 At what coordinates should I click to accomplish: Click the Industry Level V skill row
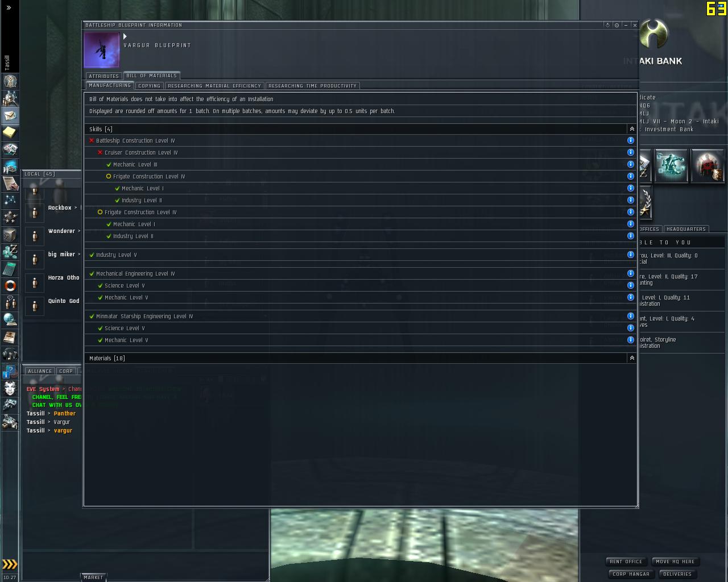coord(361,255)
